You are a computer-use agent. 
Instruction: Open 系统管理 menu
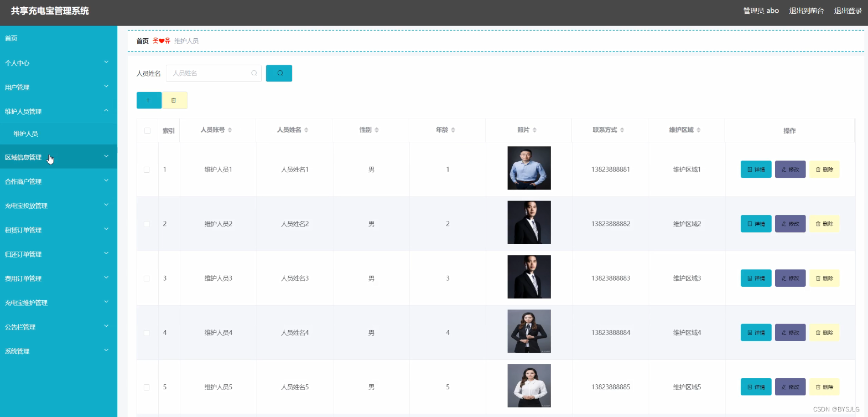[59, 351]
